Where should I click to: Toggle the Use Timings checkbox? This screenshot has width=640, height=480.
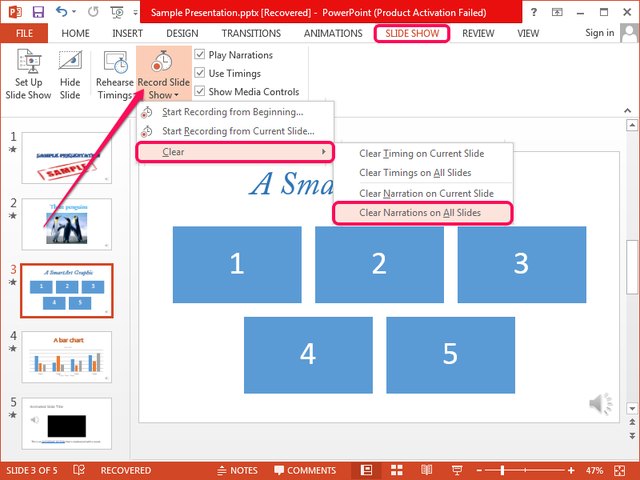[x=200, y=73]
